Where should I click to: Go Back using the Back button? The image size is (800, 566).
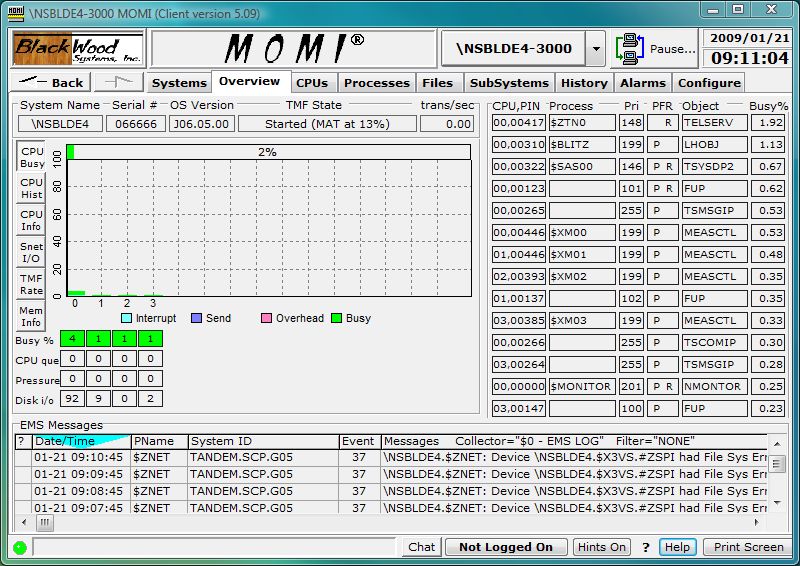(51, 82)
